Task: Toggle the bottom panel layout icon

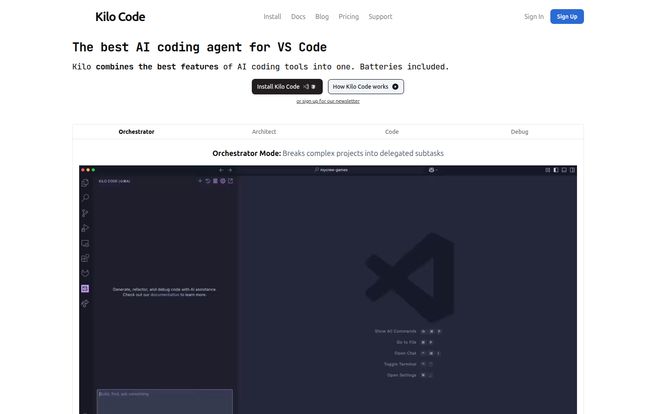Action: coord(564,170)
